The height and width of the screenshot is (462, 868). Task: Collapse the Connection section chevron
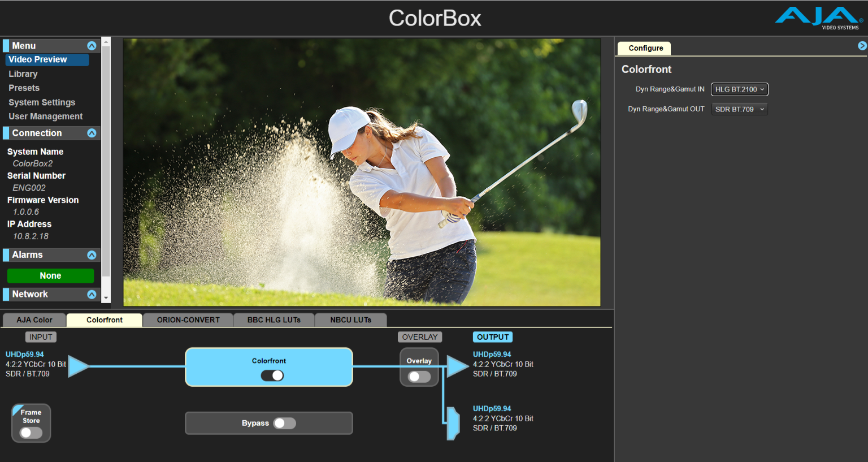(92, 133)
